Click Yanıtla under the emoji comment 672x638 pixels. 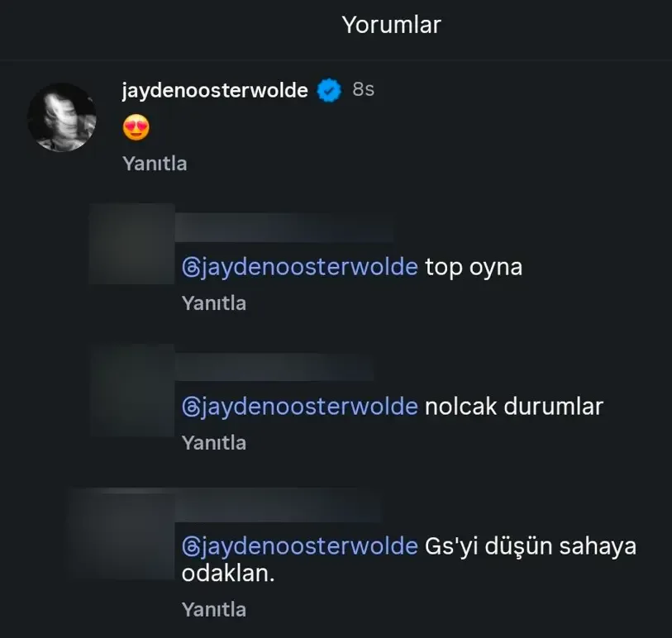point(154,164)
